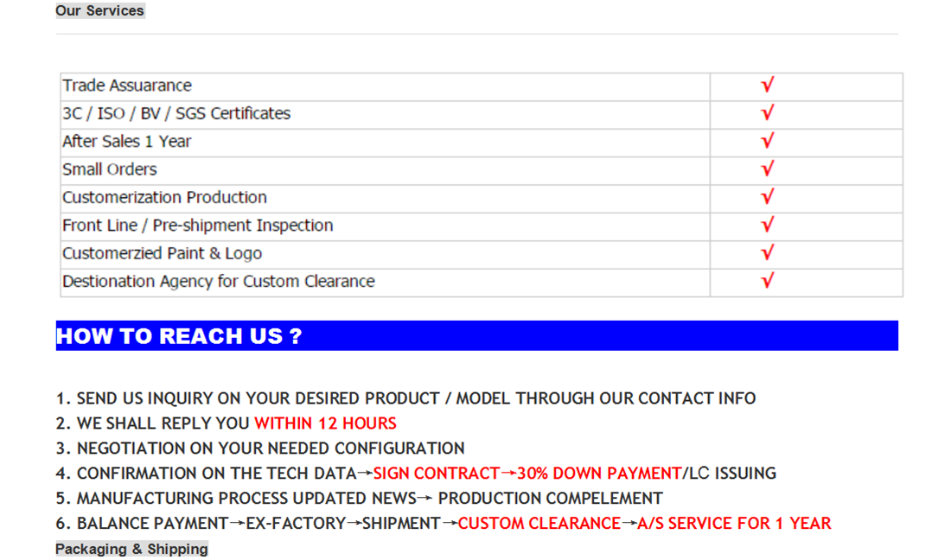Click the Trade Assuarance table cell label

click(x=127, y=86)
